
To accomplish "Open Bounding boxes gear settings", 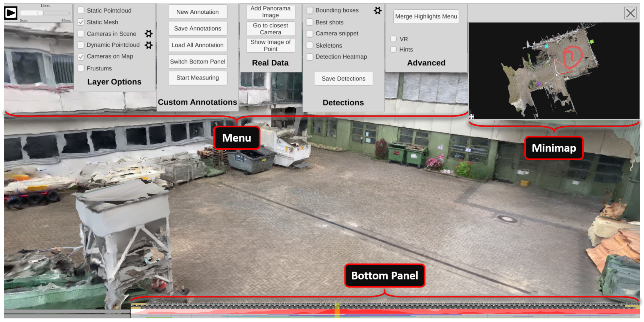I will pyautogui.click(x=378, y=11).
